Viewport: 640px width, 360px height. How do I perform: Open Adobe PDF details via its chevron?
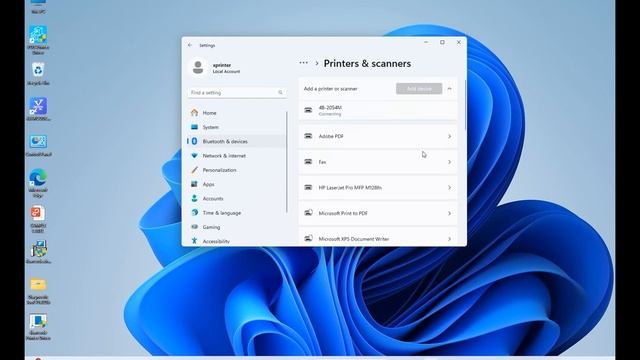449,136
